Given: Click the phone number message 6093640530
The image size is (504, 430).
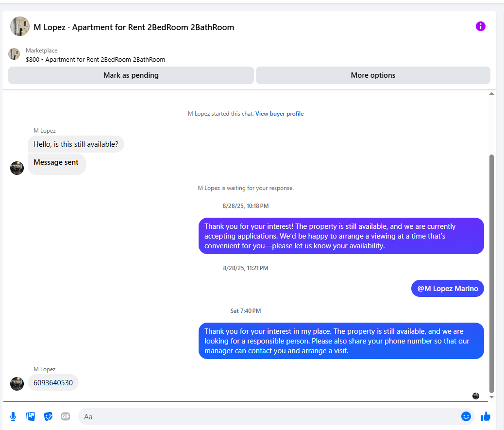Looking at the screenshot, I should click(53, 383).
